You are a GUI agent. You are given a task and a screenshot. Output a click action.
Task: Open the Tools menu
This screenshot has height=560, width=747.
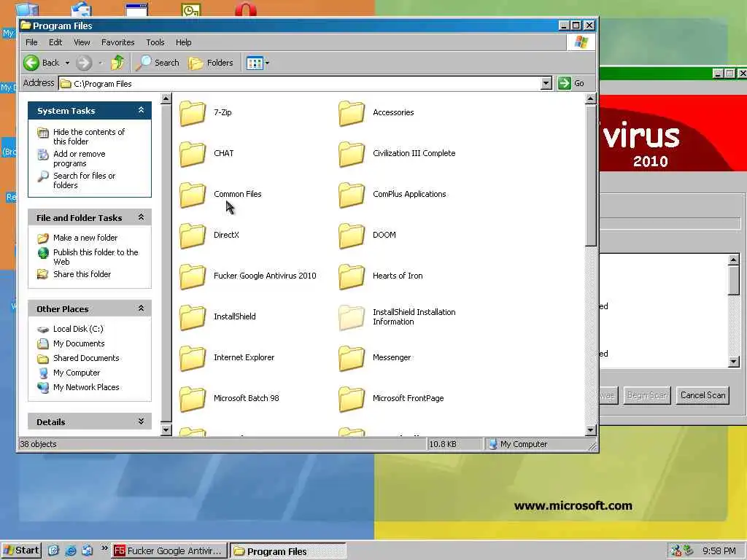(155, 42)
